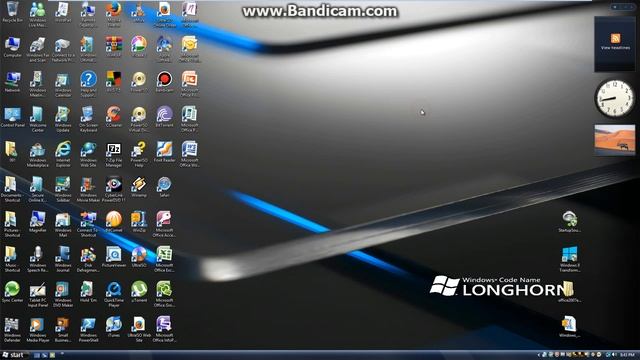
Task: Launch the Windows Mail shortcut
Action: (x=63, y=224)
